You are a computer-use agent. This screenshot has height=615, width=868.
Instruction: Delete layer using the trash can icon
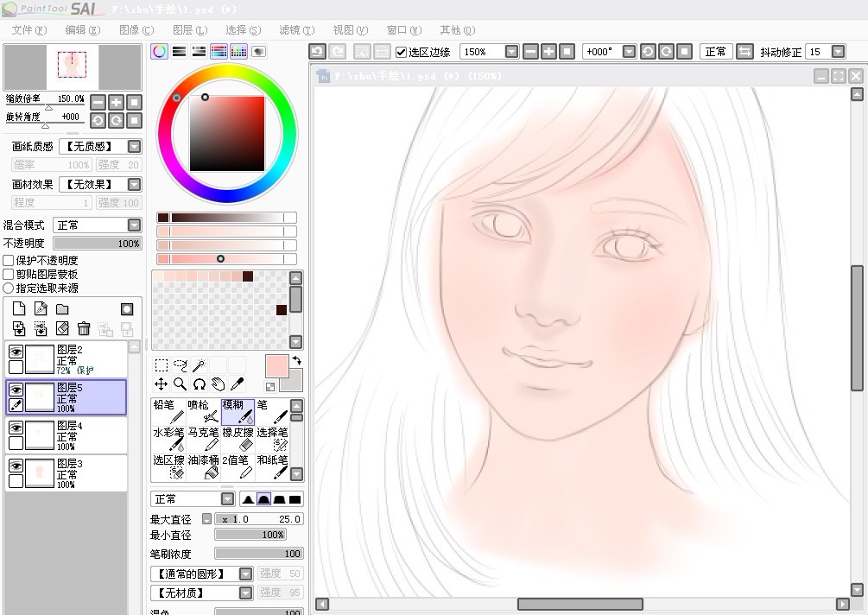(84, 328)
